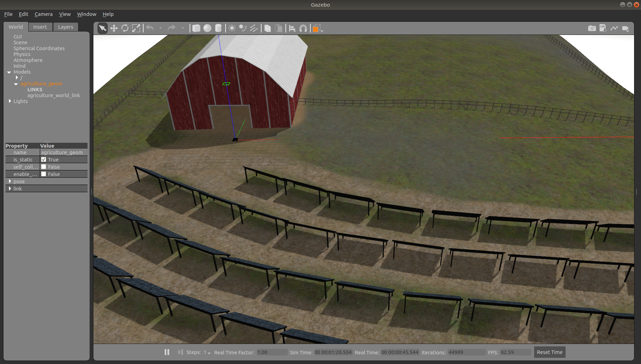Select the scale mode tool
641x364 pixels.
136,28
